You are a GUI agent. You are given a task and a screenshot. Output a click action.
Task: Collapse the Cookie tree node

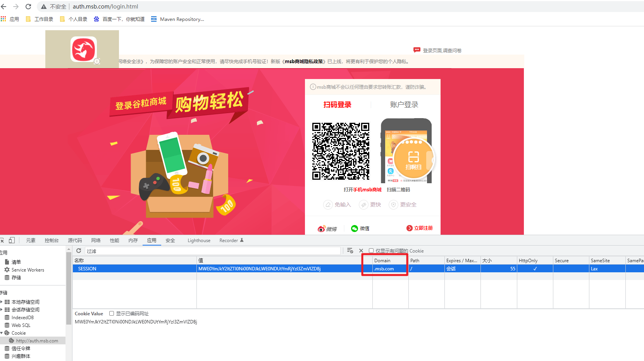click(2, 333)
